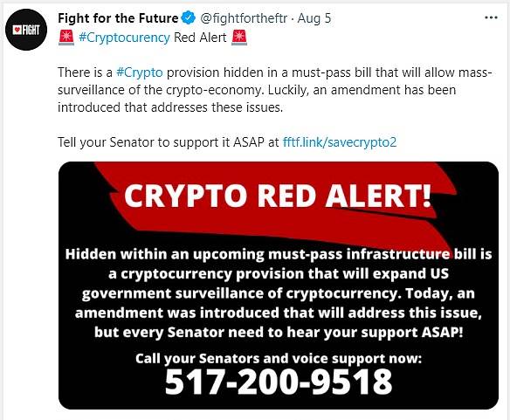Click the CRYPTO RED ALERT! headline banner

click(278, 196)
